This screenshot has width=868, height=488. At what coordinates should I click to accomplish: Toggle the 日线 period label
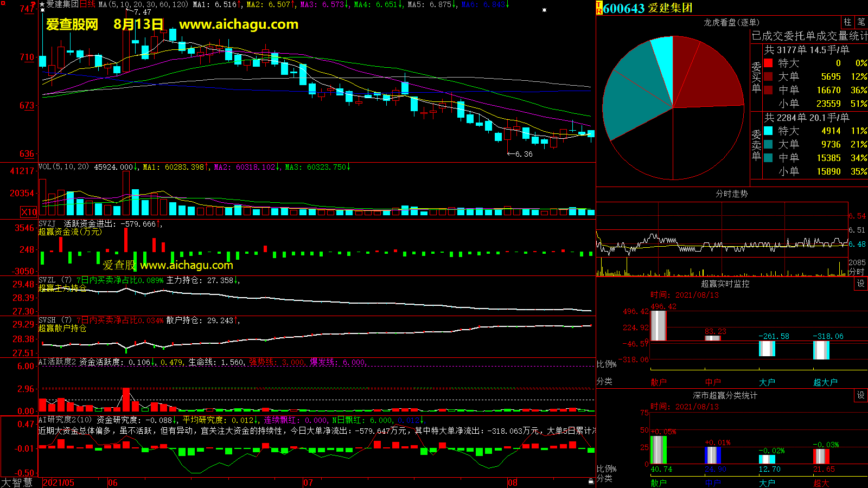tap(87, 4)
